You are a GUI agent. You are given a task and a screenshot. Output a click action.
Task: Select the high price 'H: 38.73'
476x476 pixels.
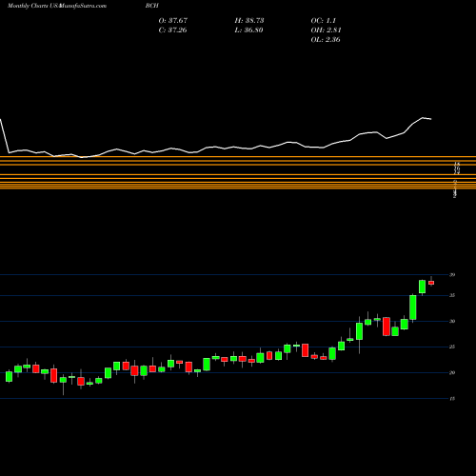(x=249, y=21)
